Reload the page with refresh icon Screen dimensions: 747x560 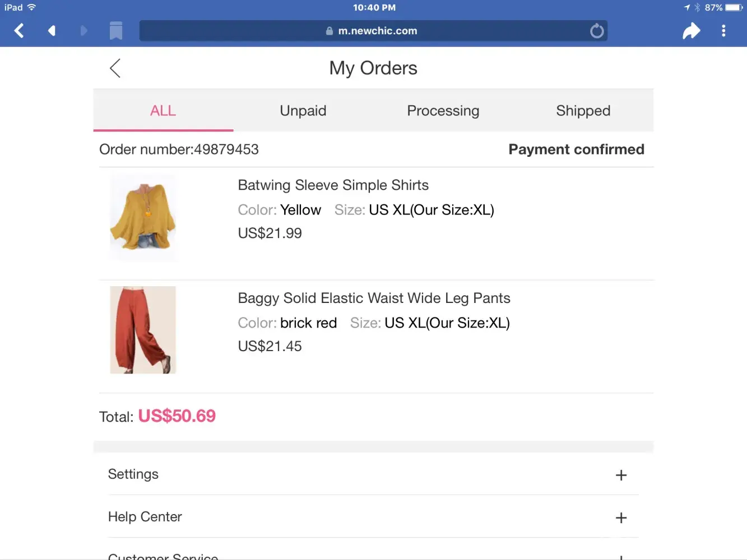597,31
